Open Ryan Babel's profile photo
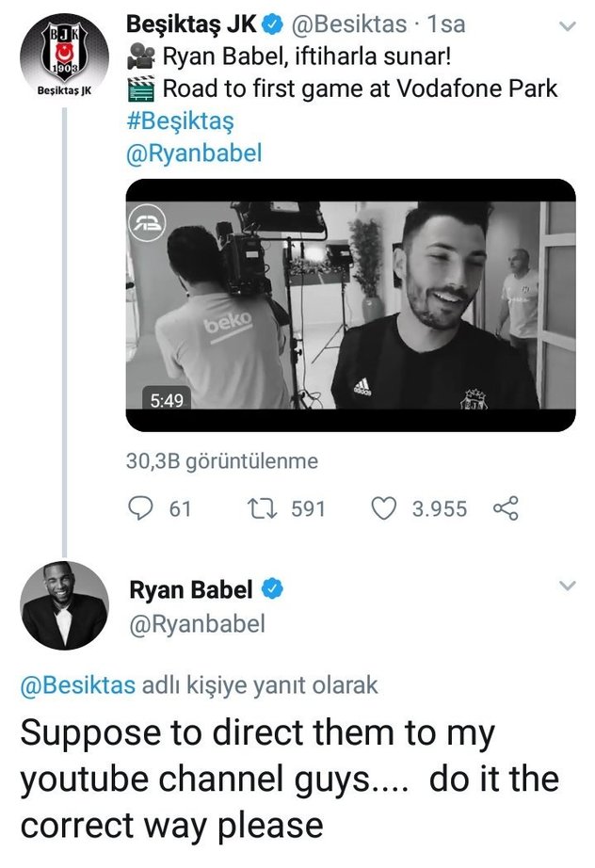 [x=64, y=605]
